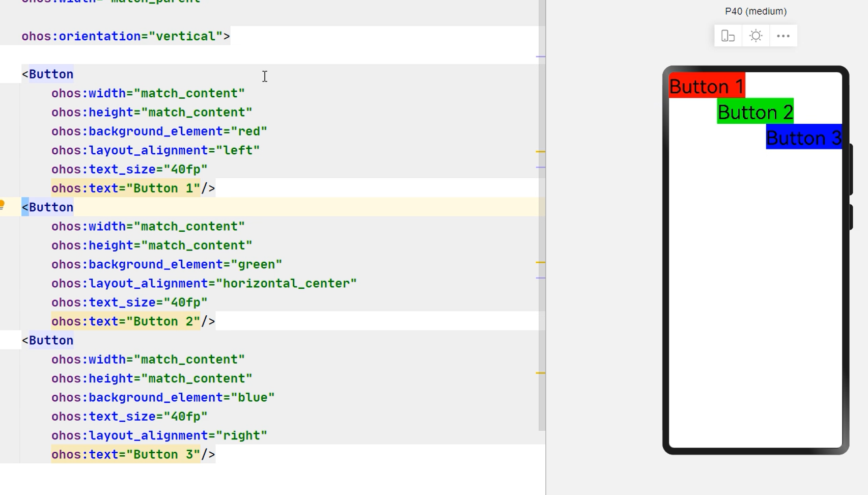This screenshot has width=868, height=495.
Task: Click layout_alignment="right" attribute
Action: click(x=159, y=435)
